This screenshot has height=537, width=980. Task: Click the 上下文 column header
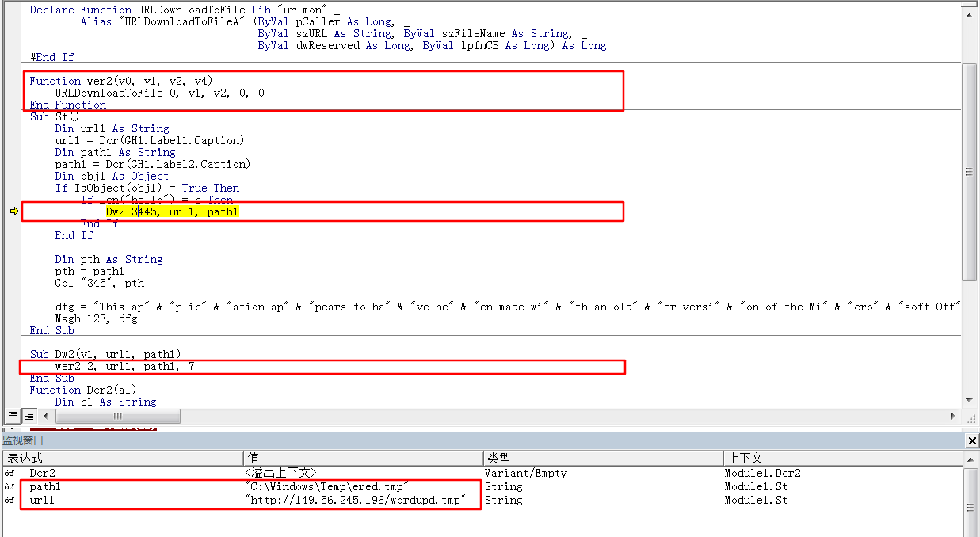844,459
